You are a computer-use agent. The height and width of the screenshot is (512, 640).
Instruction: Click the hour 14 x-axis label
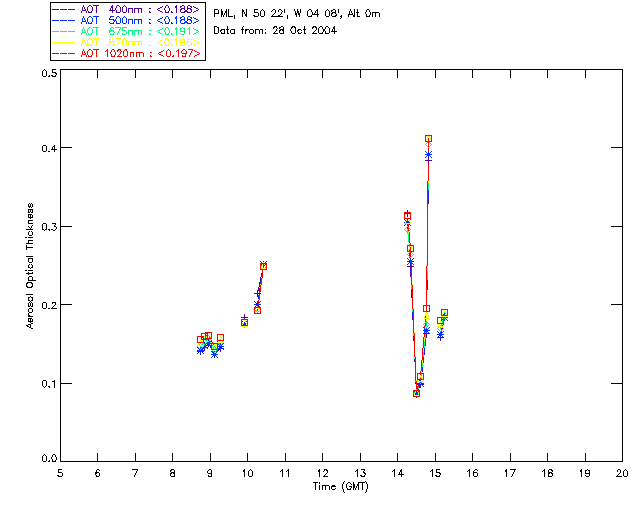[x=398, y=473]
